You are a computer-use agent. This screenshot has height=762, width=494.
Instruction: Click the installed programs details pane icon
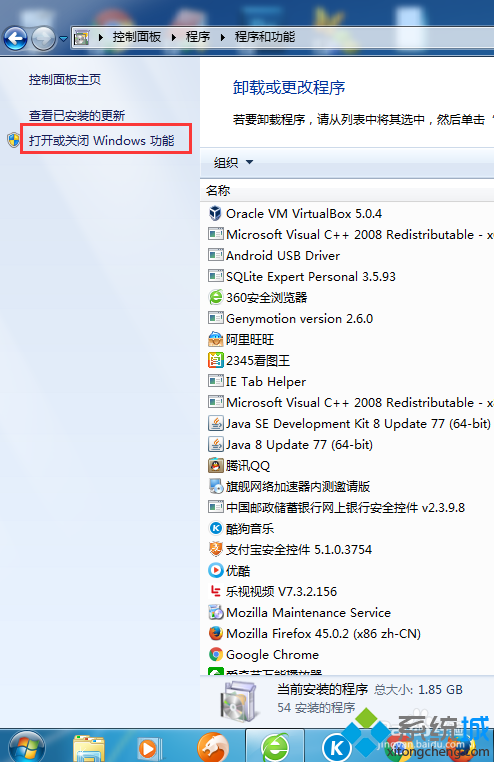click(238, 701)
